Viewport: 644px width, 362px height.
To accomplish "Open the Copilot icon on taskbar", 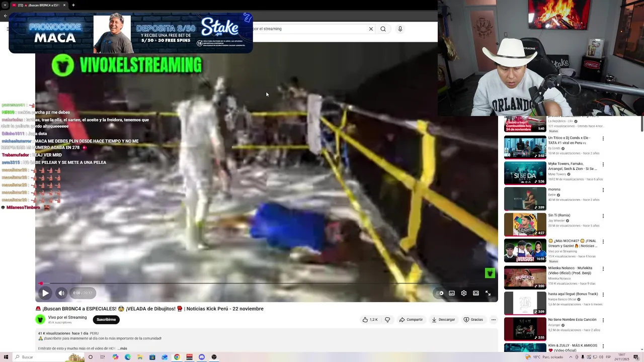I will click(115, 357).
